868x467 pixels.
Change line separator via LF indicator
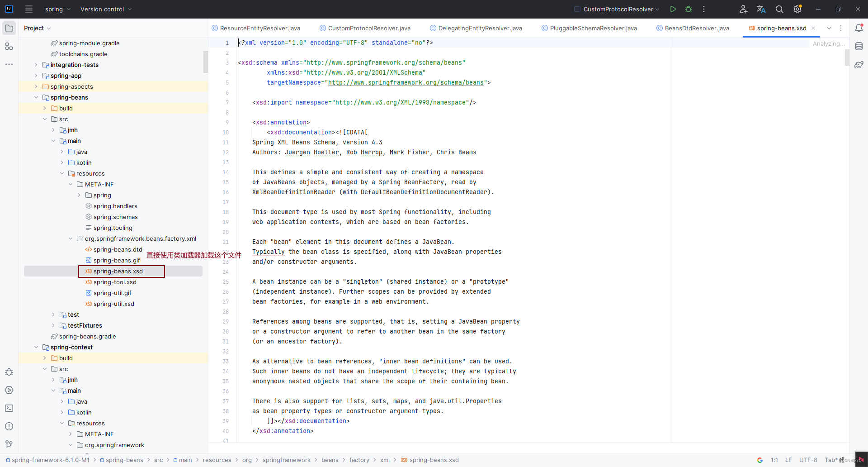pyautogui.click(x=788, y=460)
